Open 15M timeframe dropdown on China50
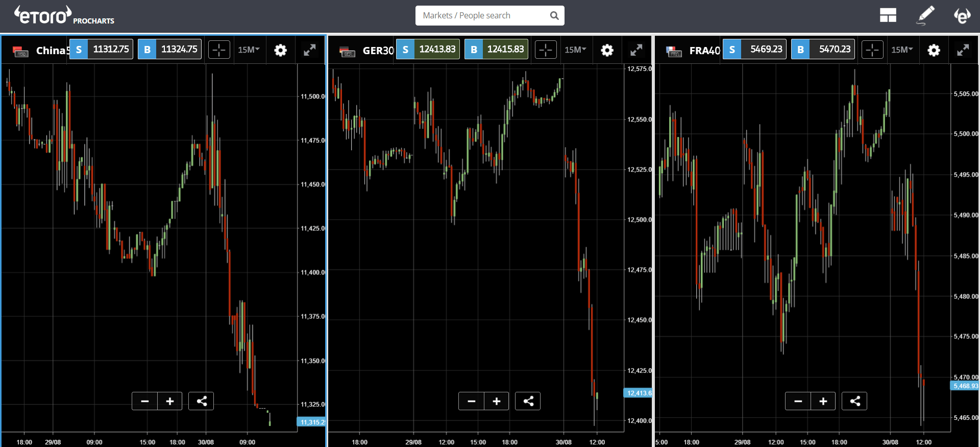980x447 pixels. pos(249,50)
